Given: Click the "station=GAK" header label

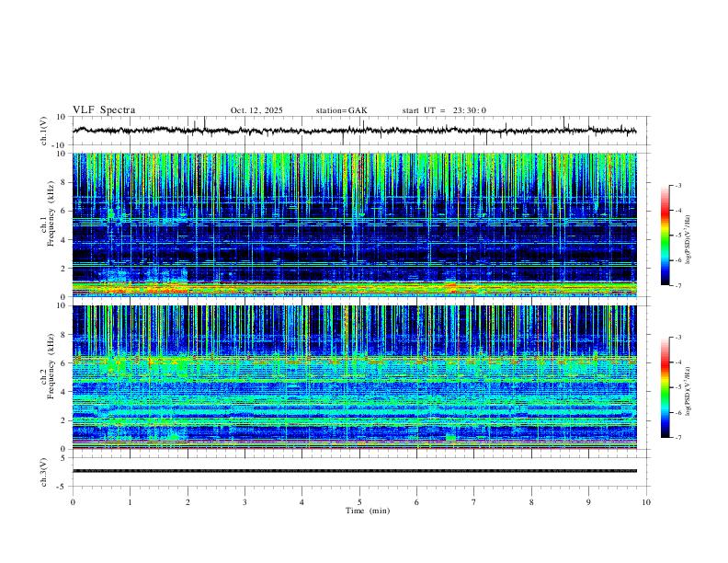Looking at the screenshot, I should click(341, 110).
